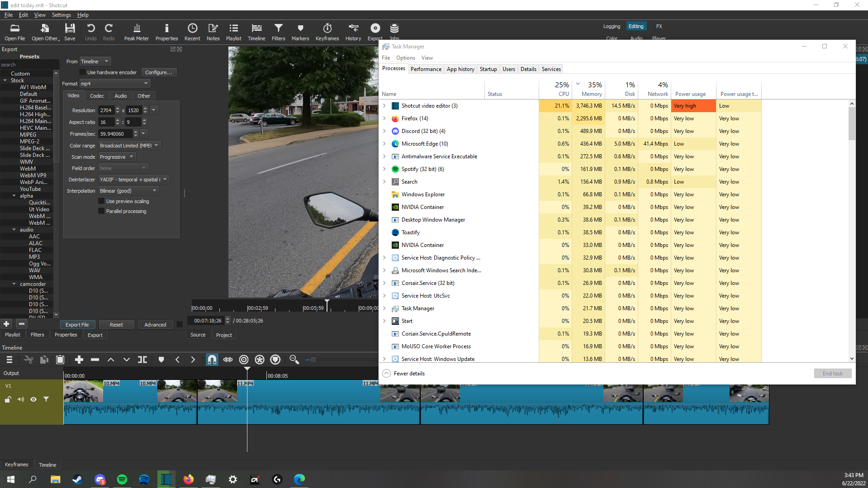Open the Format mp4 dropdown

(115, 84)
